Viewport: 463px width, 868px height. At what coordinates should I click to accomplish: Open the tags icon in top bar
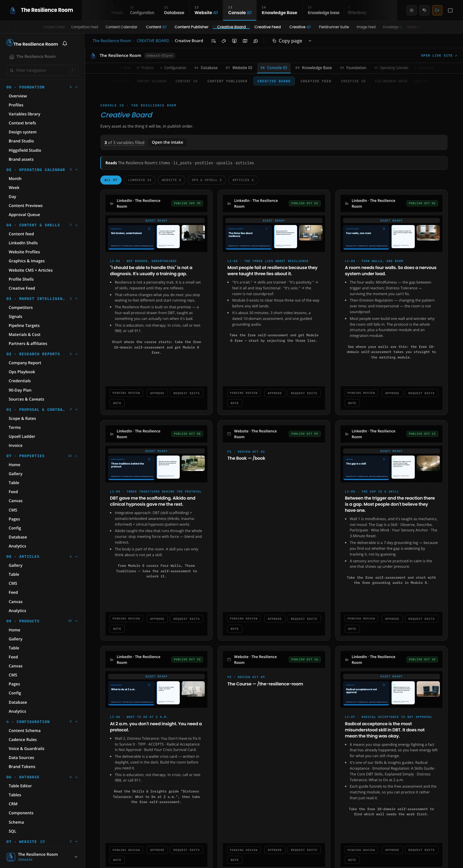pyautogui.click(x=424, y=10)
